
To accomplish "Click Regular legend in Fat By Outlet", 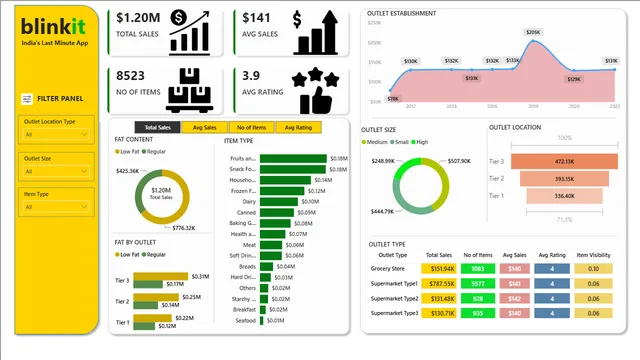I will coord(153,254).
